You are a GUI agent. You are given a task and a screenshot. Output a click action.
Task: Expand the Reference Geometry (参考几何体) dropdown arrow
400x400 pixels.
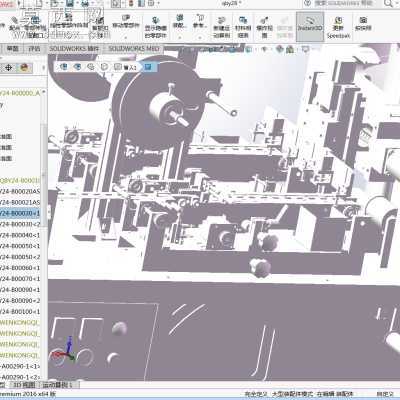pos(200,37)
